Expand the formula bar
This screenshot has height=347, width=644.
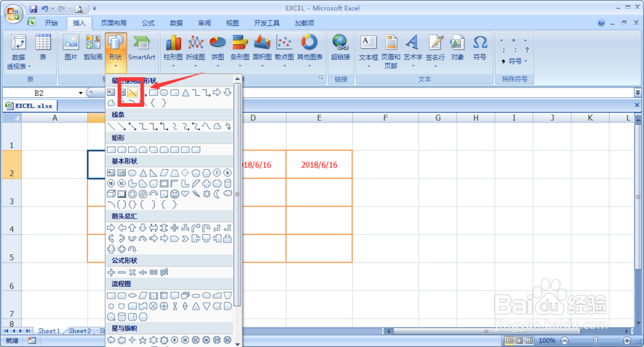638,93
